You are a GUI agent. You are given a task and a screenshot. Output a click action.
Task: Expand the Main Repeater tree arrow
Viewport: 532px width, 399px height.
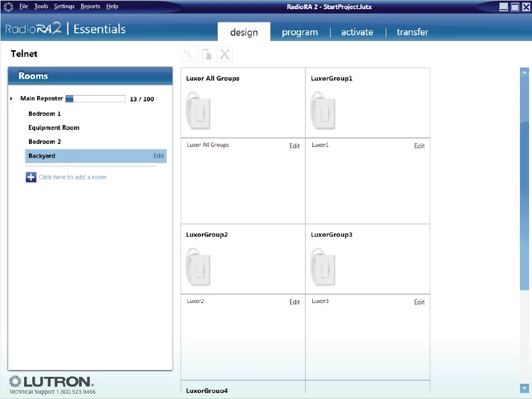(12, 99)
